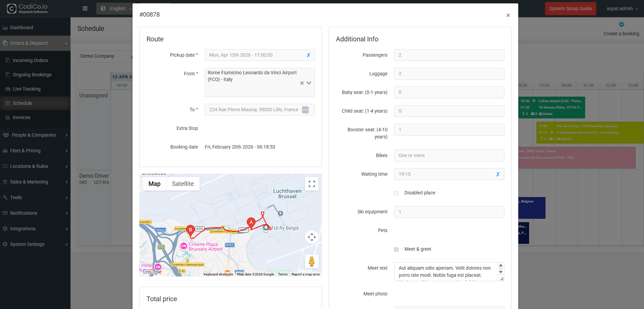Click the Passengers input field
Screen dimensions: 644x309
pos(449,55)
